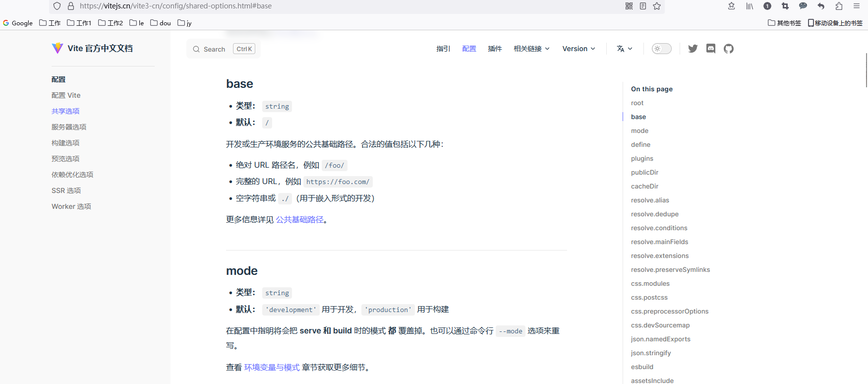Toggle reader view icon
The width and height of the screenshot is (868, 384).
tap(643, 6)
